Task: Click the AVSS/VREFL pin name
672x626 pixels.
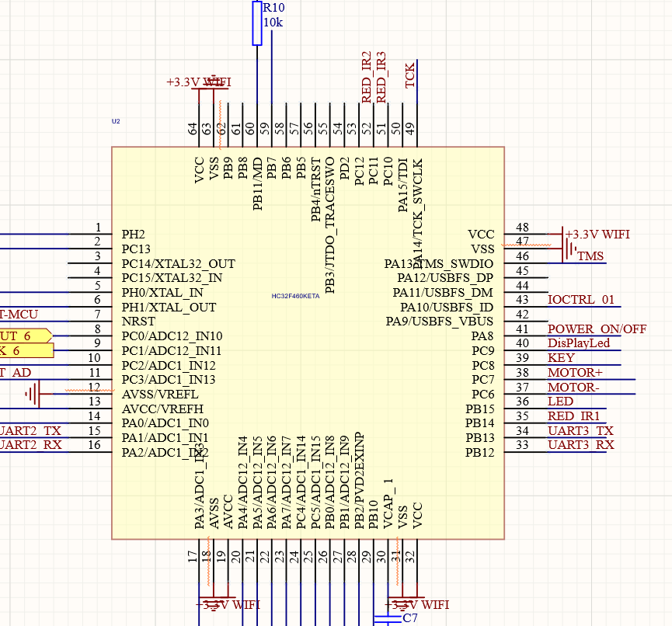Action: (160, 395)
